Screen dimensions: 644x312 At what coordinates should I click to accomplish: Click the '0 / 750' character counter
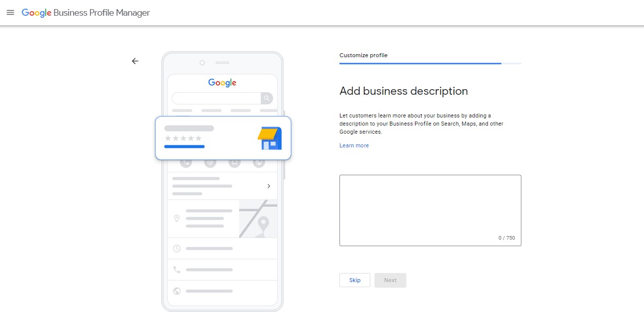507,238
